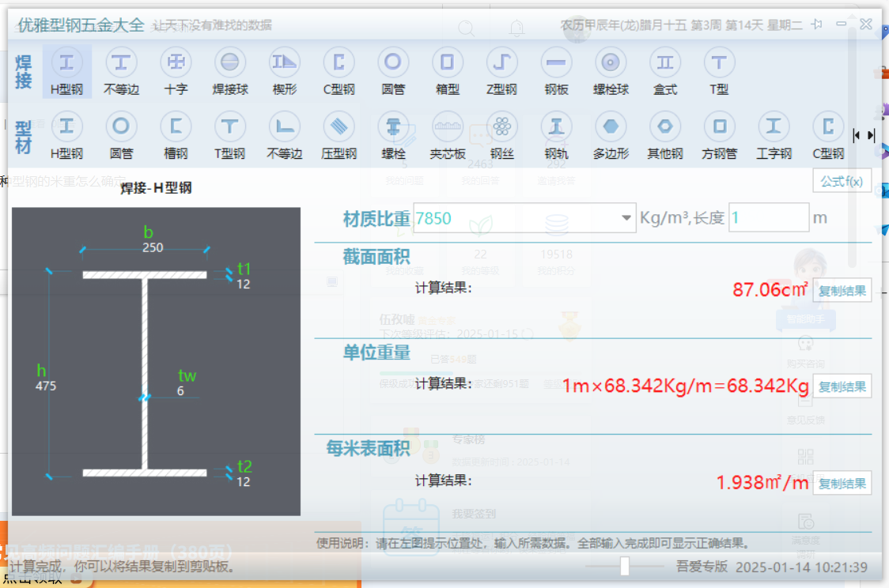This screenshot has width=889, height=588.
Task: Click the vertical scrollbar at the right
Action: [x=852, y=147]
